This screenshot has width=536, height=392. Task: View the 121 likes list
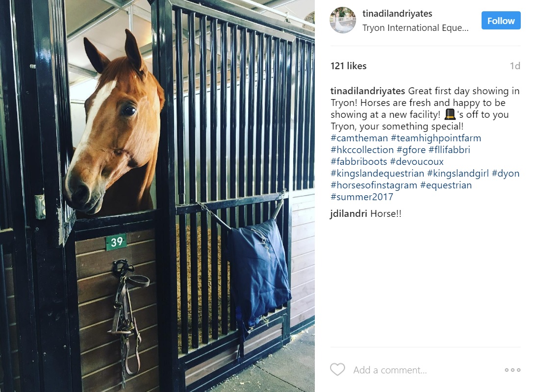[348, 66]
